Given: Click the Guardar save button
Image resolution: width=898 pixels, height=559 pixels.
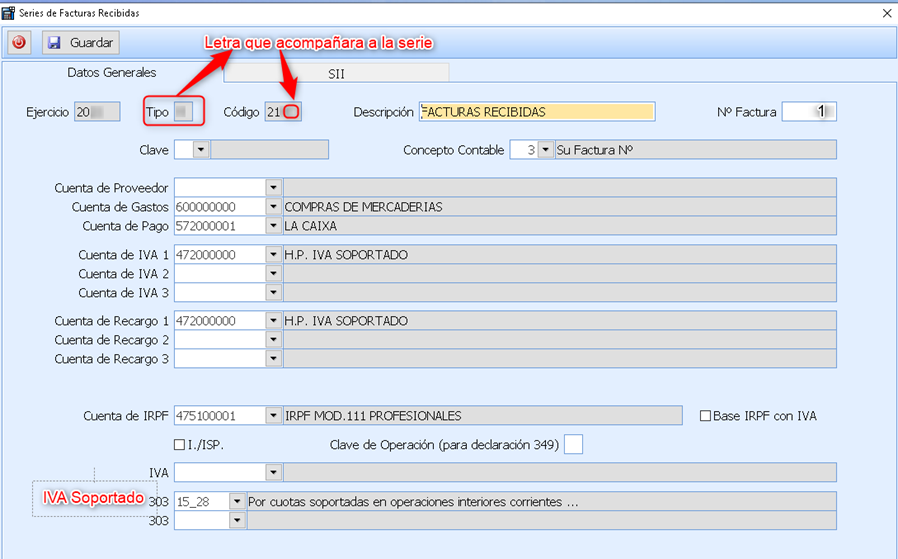Looking at the screenshot, I should tap(80, 43).
